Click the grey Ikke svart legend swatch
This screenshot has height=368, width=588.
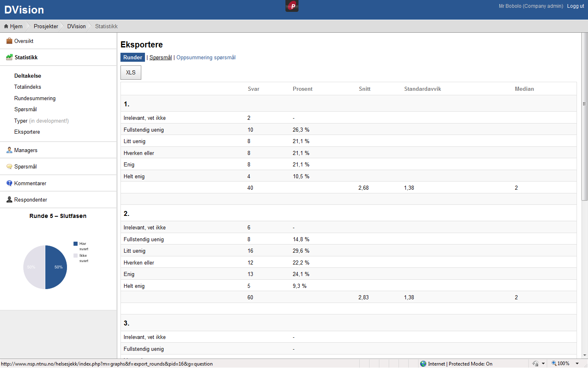(x=76, y=256)
